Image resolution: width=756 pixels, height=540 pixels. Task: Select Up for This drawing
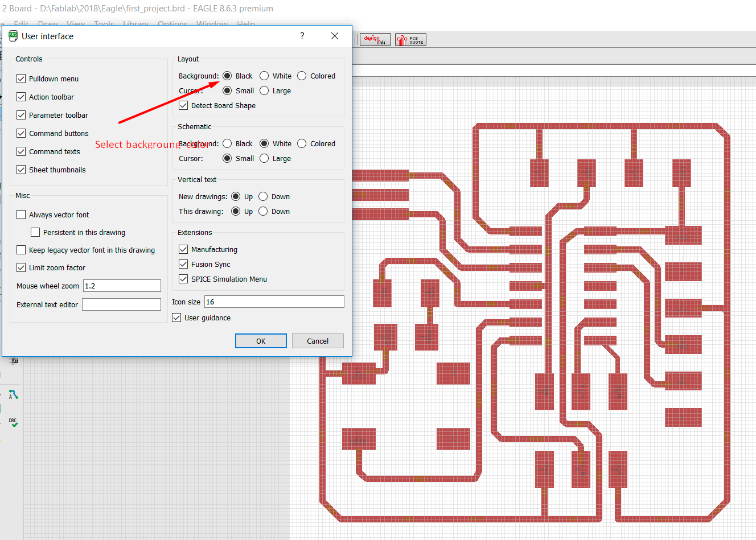pyautogui.click(x=236, y=211)
